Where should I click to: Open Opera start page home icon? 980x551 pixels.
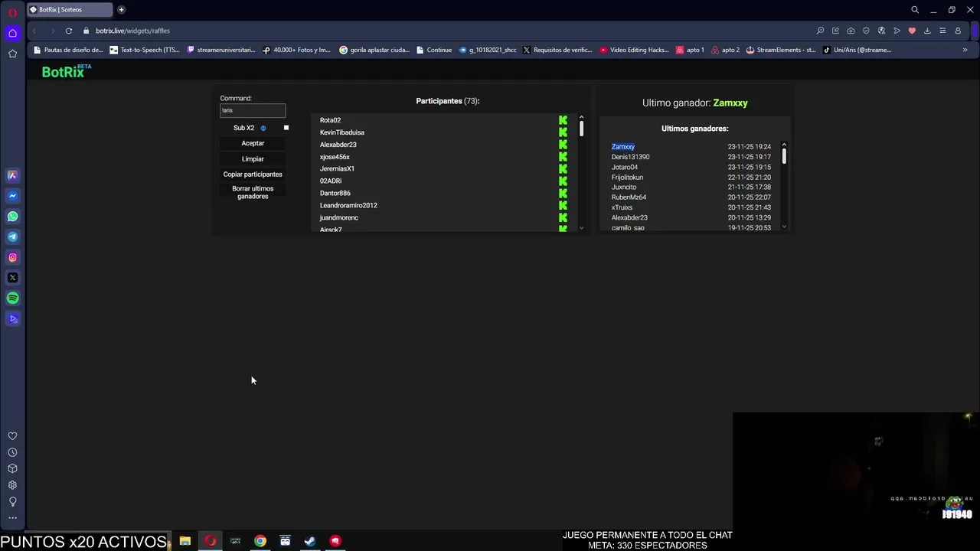(x=12, y=33)
